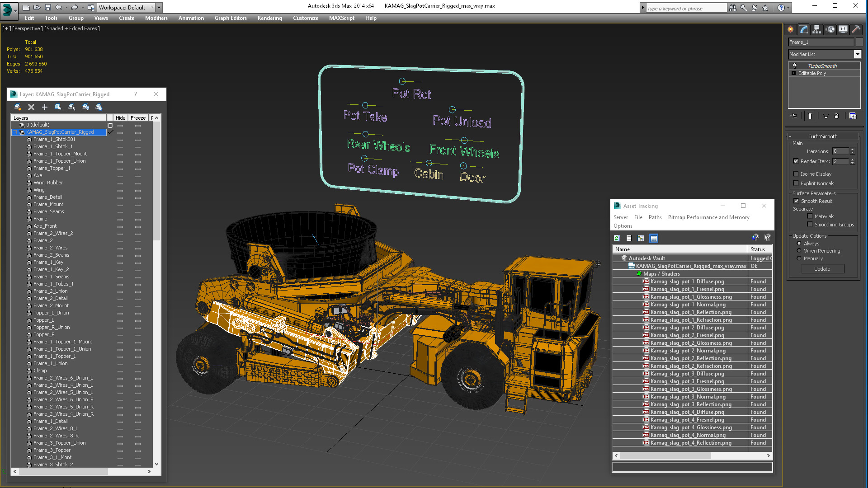Click Remove Modifier trash icon under stack
Image resolution: width=868 pixels, height=488 pixels.
836,116
